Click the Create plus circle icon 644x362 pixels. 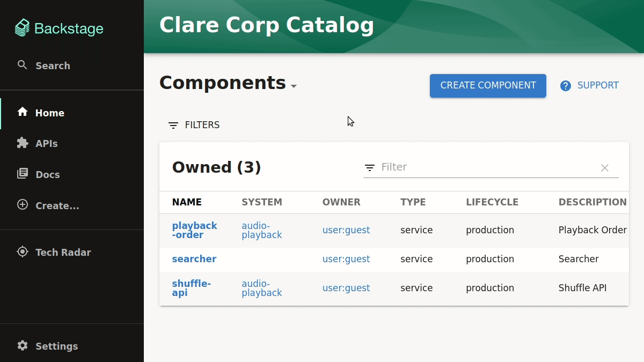coord(23,205)
